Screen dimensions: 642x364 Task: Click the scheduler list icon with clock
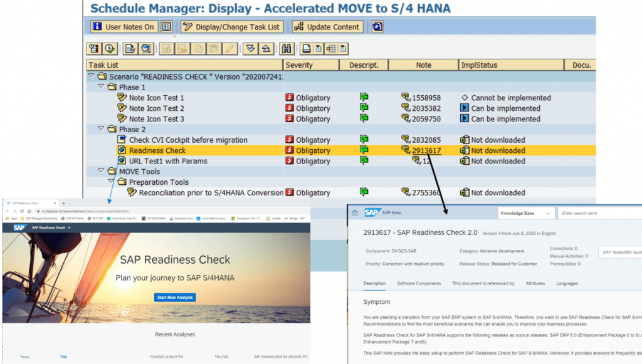pyautogui.click(x=94, y=49)
